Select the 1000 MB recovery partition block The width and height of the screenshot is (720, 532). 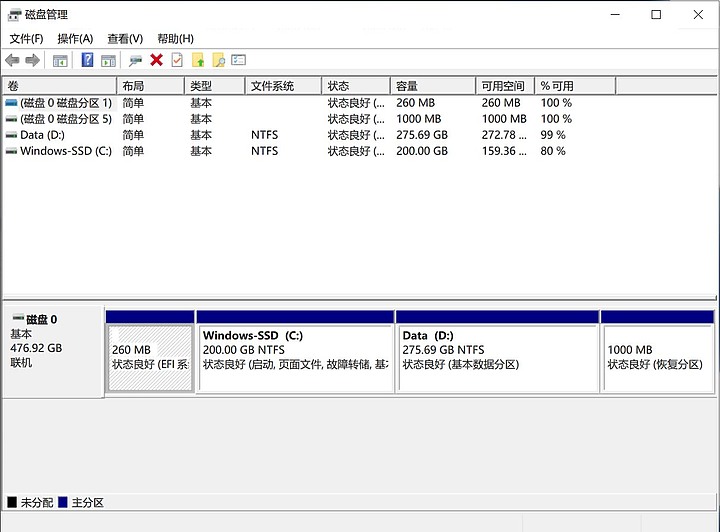(x=658, y=352)
